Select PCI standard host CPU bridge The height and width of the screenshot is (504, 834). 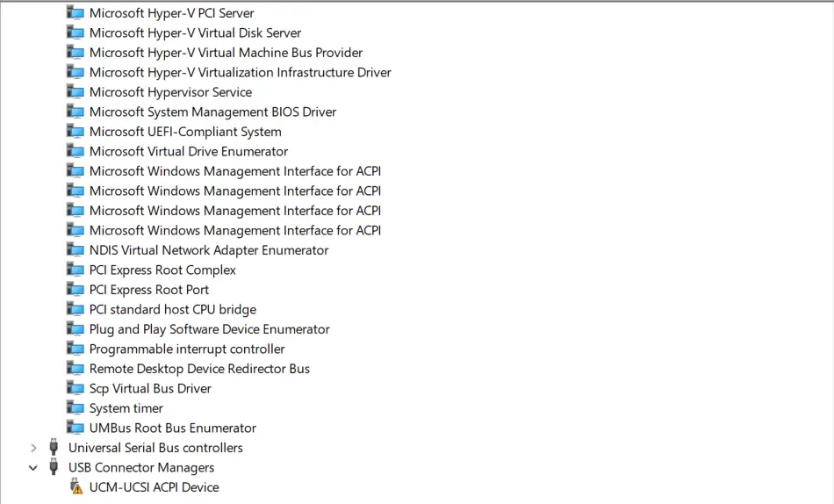(x=173, y=309)
